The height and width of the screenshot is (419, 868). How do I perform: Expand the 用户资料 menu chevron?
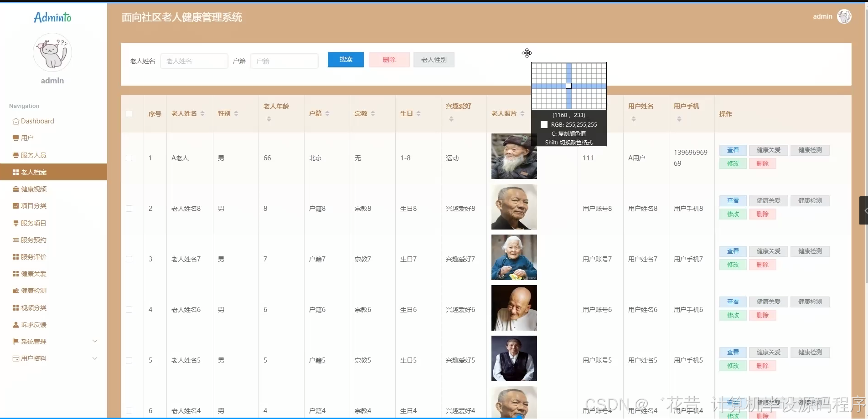tap(95, 358)
